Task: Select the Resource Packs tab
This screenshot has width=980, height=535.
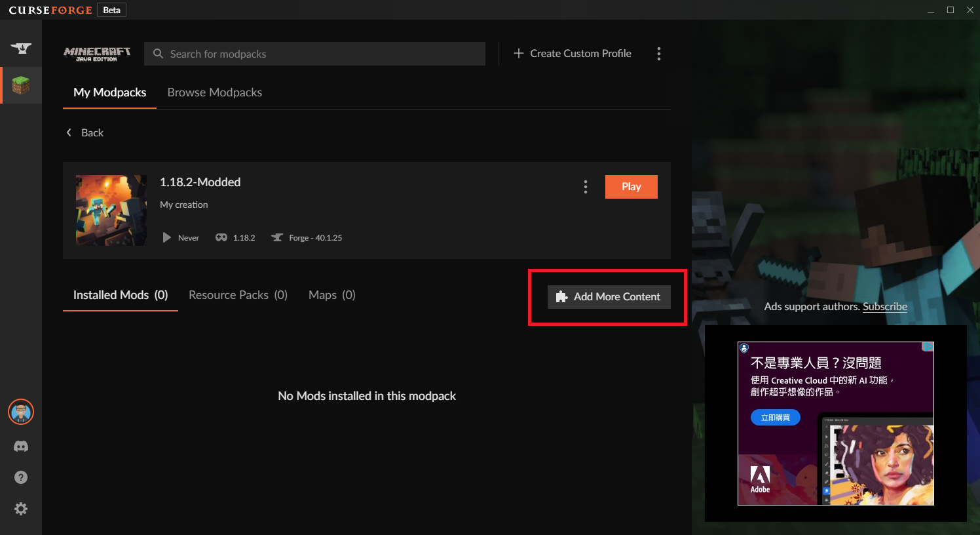Action: (x=238, y=295)
